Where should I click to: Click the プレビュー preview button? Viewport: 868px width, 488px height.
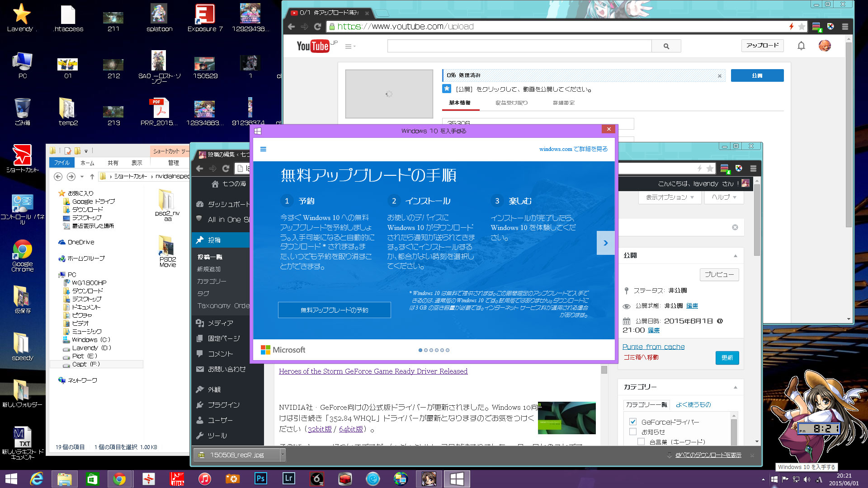(x=719, y=274)
